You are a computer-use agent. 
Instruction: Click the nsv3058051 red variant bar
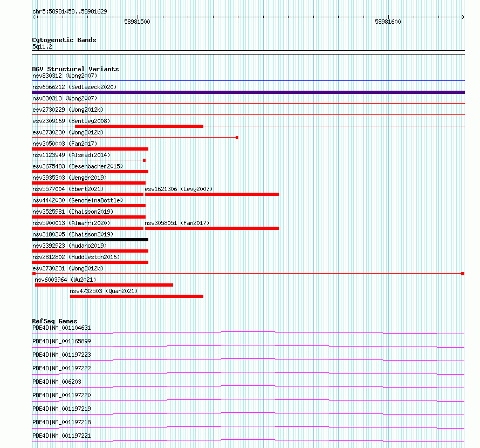[x=212, y=228]
